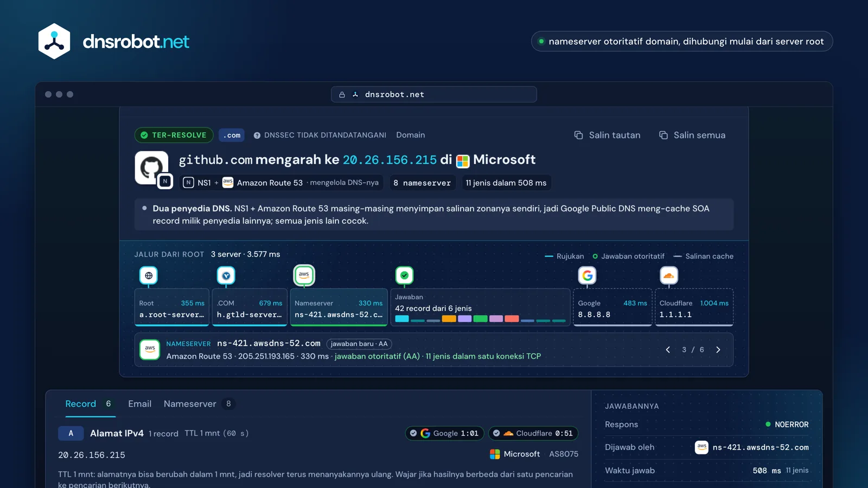868x488 pixels.
Task: Click the 8 nameserver chip
Action: (422, 183)
